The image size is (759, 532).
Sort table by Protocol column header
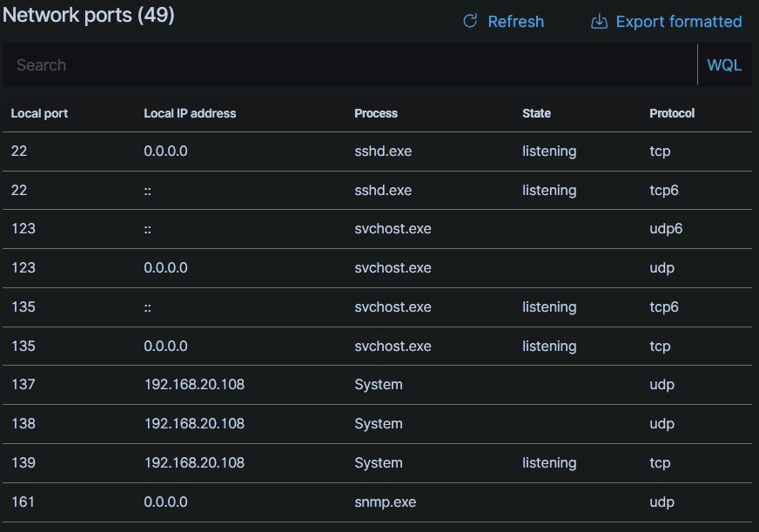(672, 113)
